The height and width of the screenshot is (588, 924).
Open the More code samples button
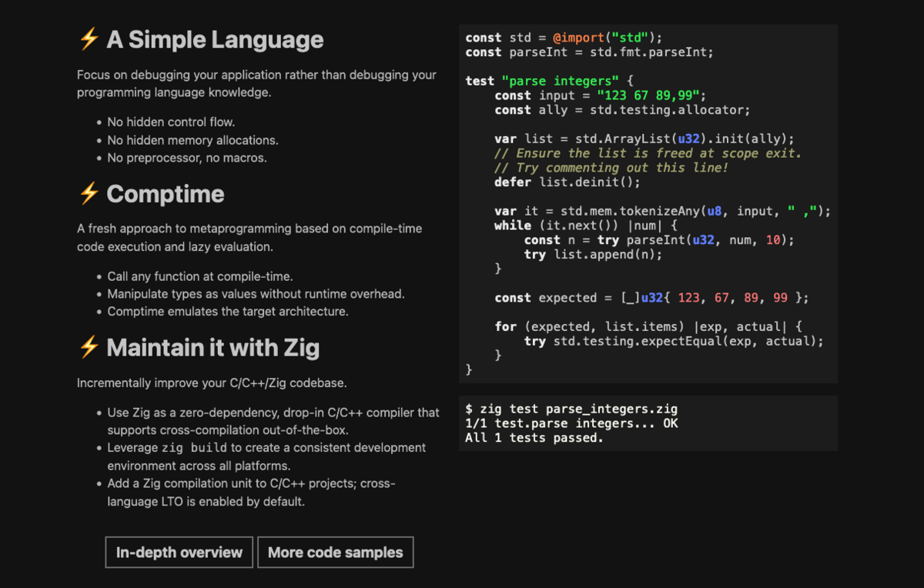click(x=336, y=552)
